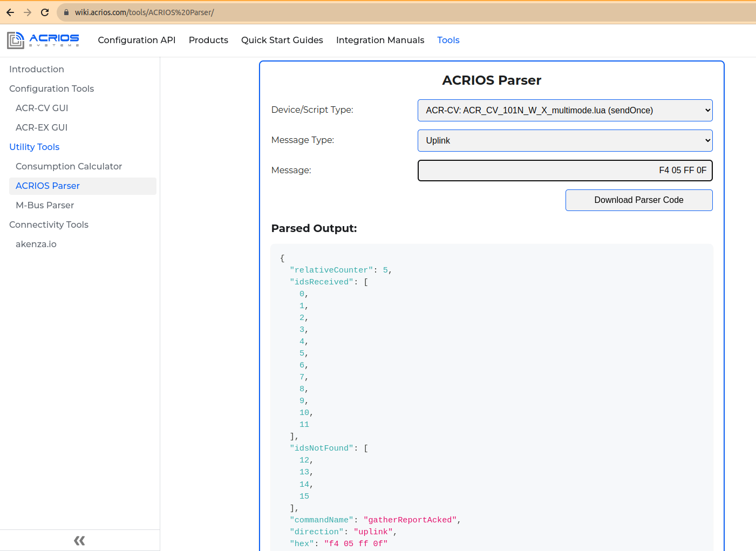Open Consumption Calculator in the sidebar
The width and height of the screenshot is (756, 551).
tap(69, 166)
